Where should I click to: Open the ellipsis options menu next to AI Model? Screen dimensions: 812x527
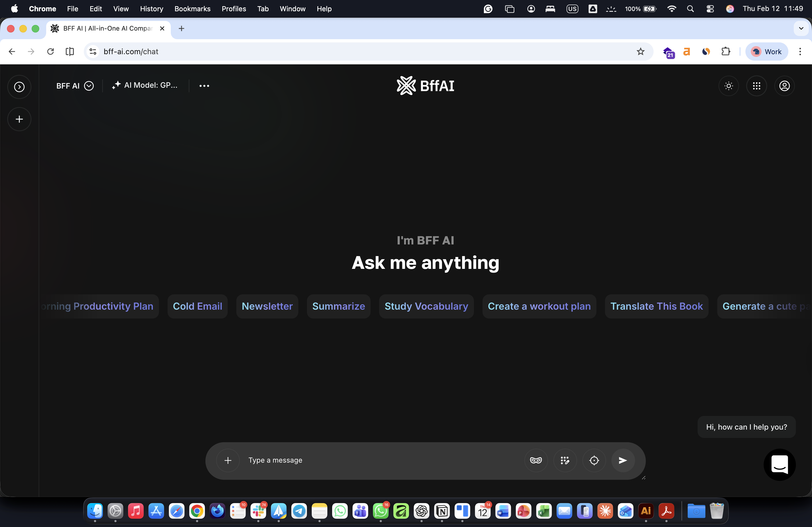click(x=204, y=86)
